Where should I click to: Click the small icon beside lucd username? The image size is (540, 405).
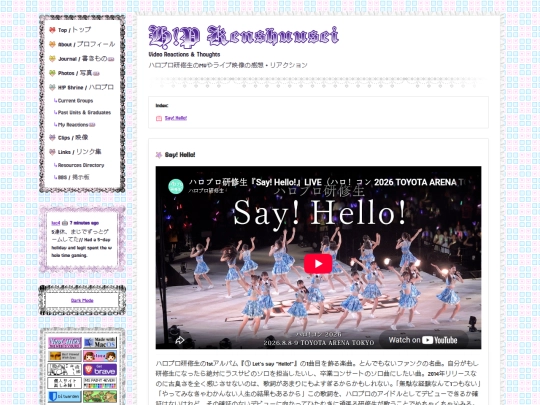65,223
